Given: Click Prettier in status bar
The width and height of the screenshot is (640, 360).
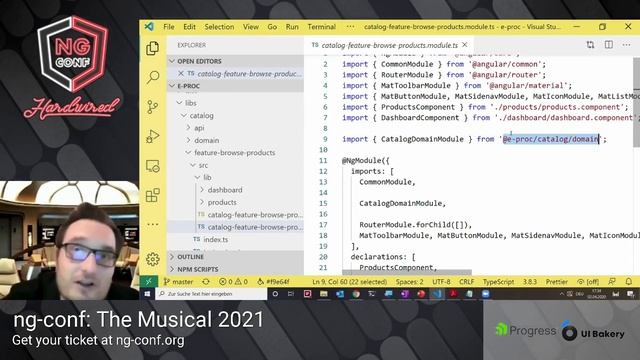Looking at the screenshot, I should 557,282.
